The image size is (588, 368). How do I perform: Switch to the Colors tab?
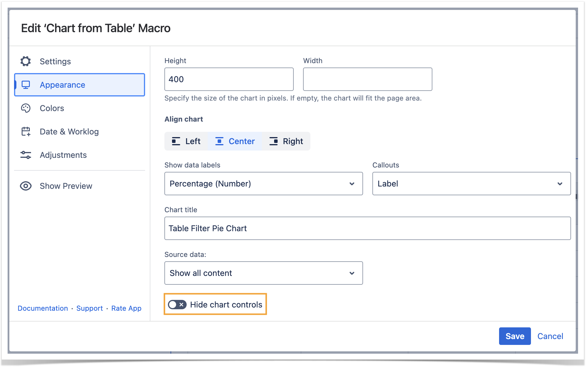[52, 108]
